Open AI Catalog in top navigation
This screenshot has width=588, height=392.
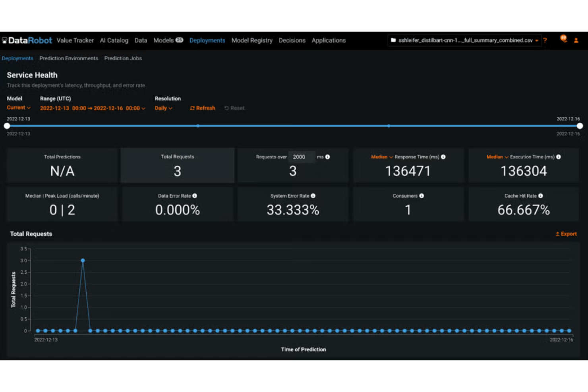tap(114, 41)
